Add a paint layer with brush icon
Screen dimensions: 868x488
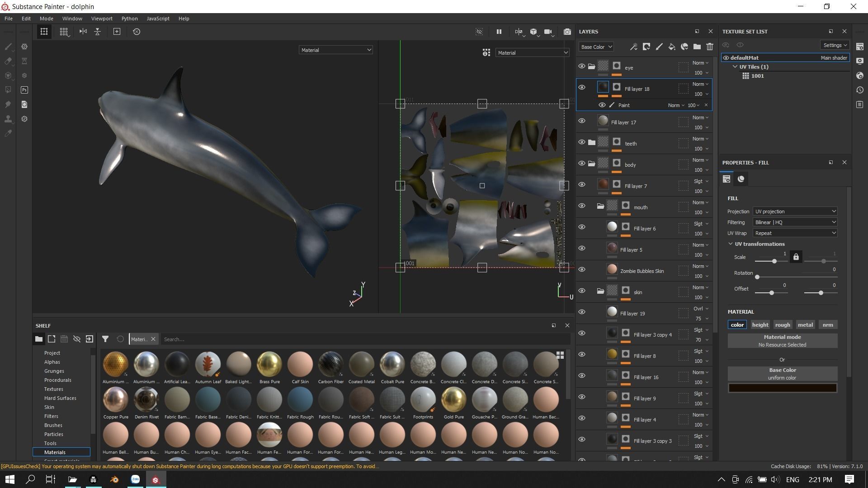tap(659, 47)
